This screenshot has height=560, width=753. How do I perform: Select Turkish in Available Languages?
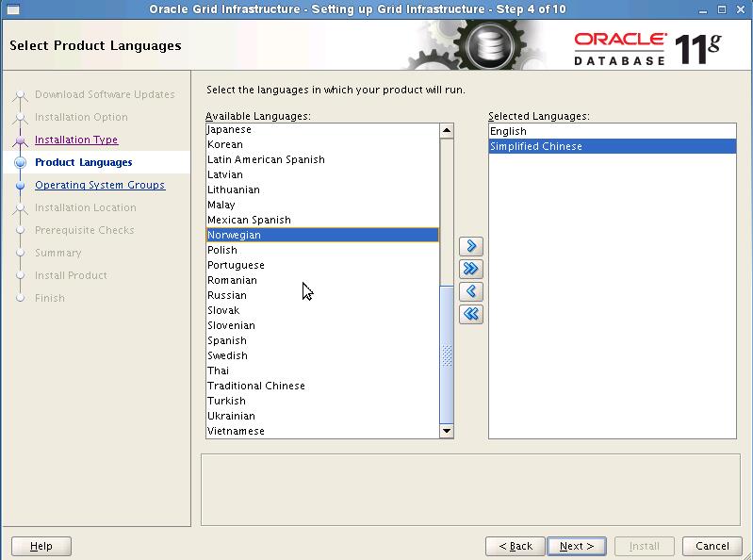point(322,401)
